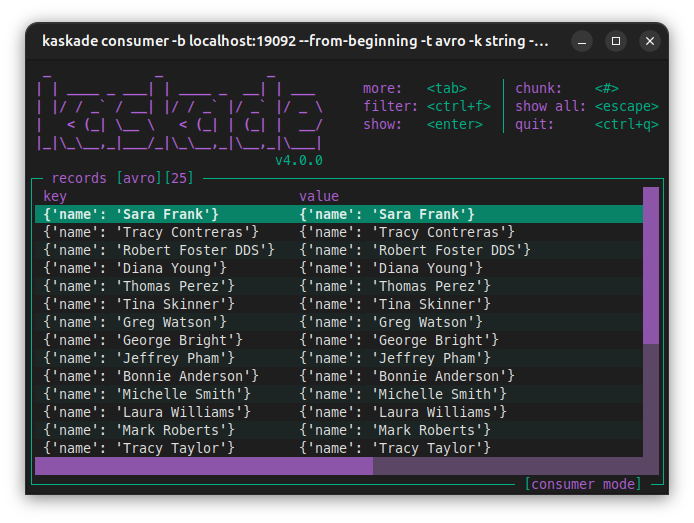Viewport: 694px width, 523px height.
Task: Click the 'Tina Skinner' value cell
Action: tap(395, 304)
